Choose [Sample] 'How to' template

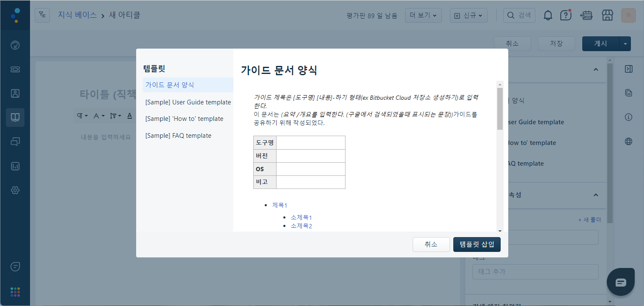pos(184,119)
